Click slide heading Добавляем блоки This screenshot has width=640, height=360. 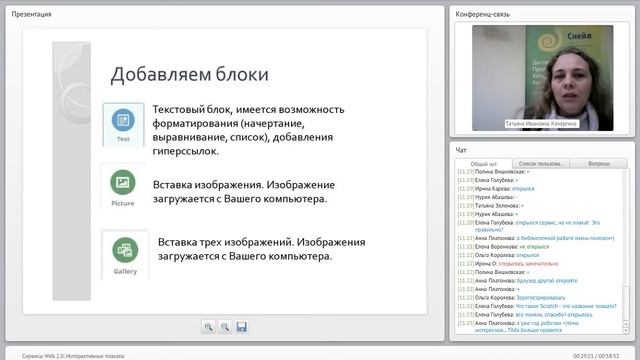pos(190,74)
